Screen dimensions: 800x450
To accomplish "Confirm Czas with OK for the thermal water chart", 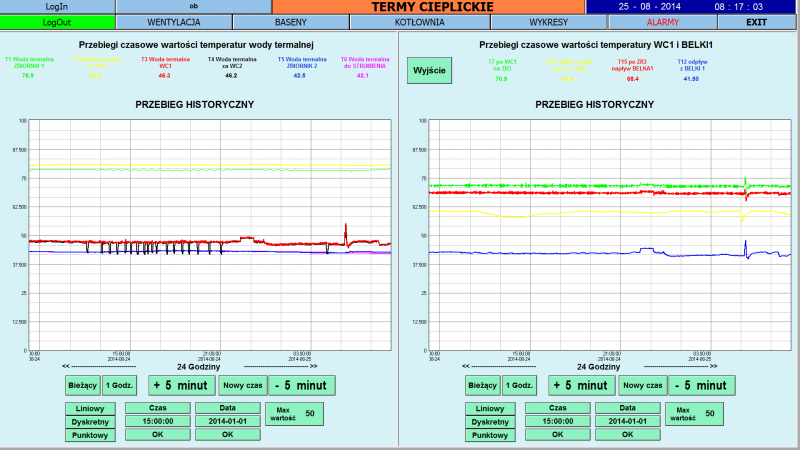I will click(x=158, y=435).
